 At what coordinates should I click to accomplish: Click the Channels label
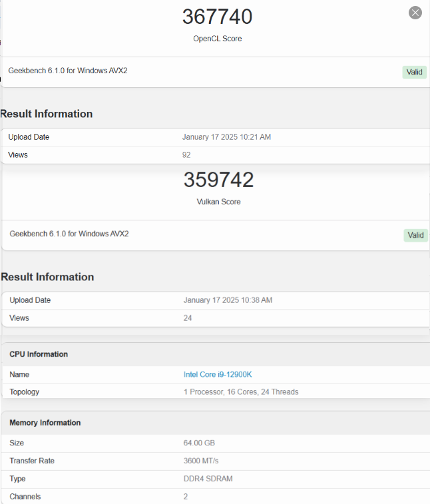point(25,497)
